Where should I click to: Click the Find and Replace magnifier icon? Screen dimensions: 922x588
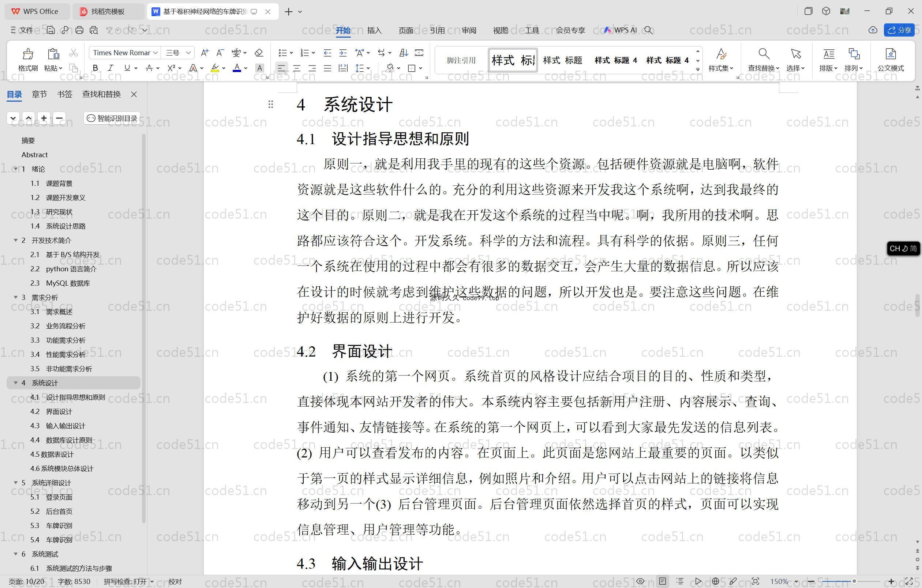(x=764, y=54)
